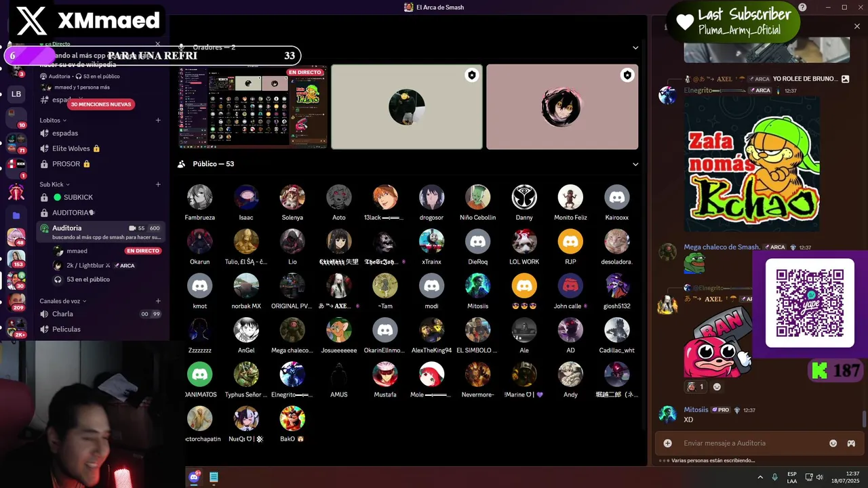Collapse the Sub Kick category
Viewport: 868px width, 488px height.
tap(54, 184)
